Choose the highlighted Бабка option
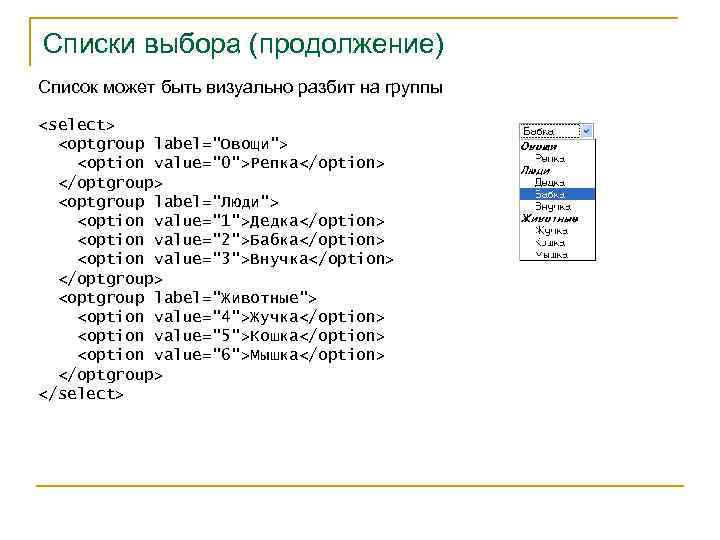This screenshot has height=540, width=720. tap(557, 194)
